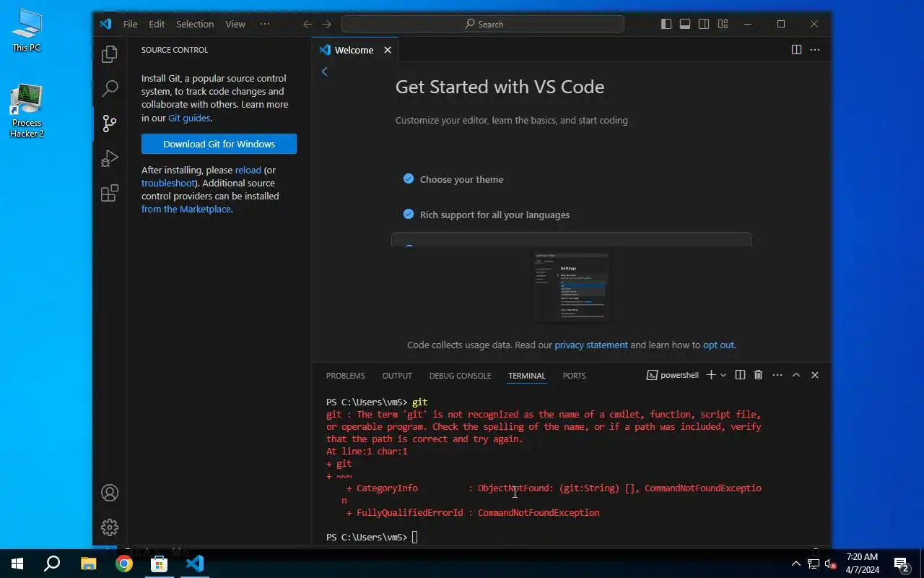Expand the Choose your theme step
The width and height of the screenshot is (924, 578).
tap(462, 179)
